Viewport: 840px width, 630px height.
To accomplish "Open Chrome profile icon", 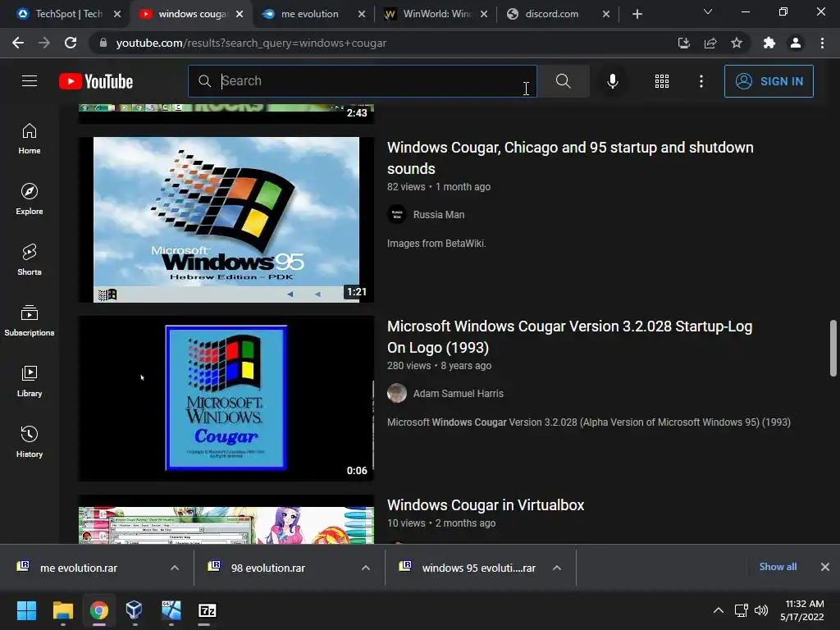I will pyautogui.click(x=796, y=43).
